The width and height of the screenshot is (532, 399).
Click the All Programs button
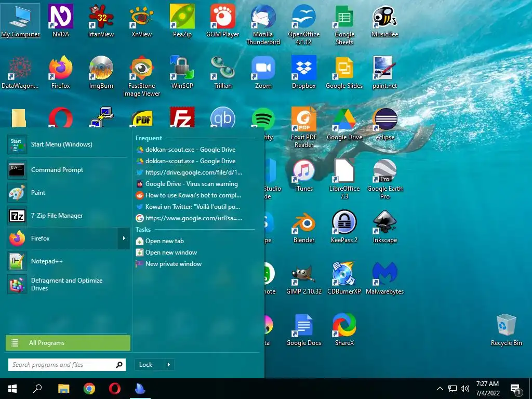point(68,343)
